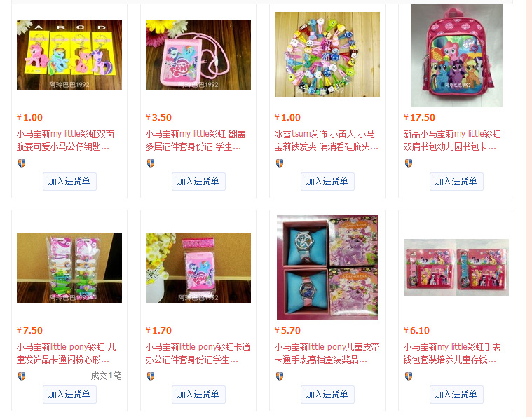
Task: Open title link of ¥7.50 hair accessories
Action: [x=66, y=353]
